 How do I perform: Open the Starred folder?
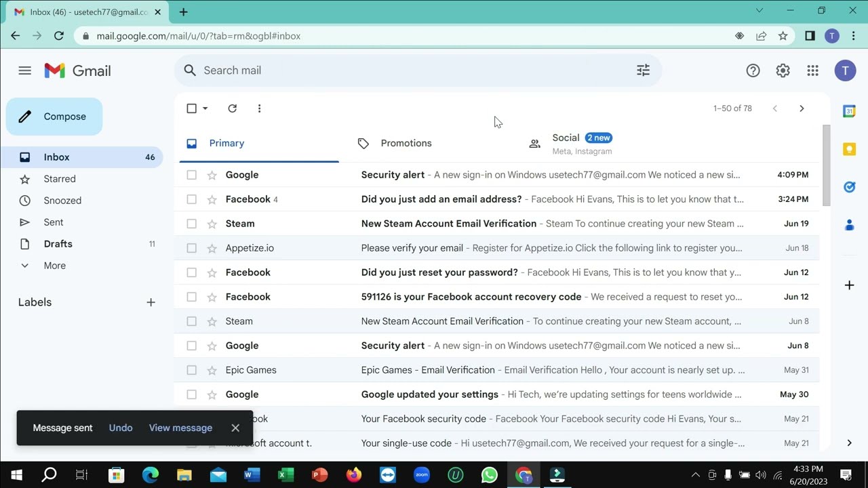click(81, 179)
